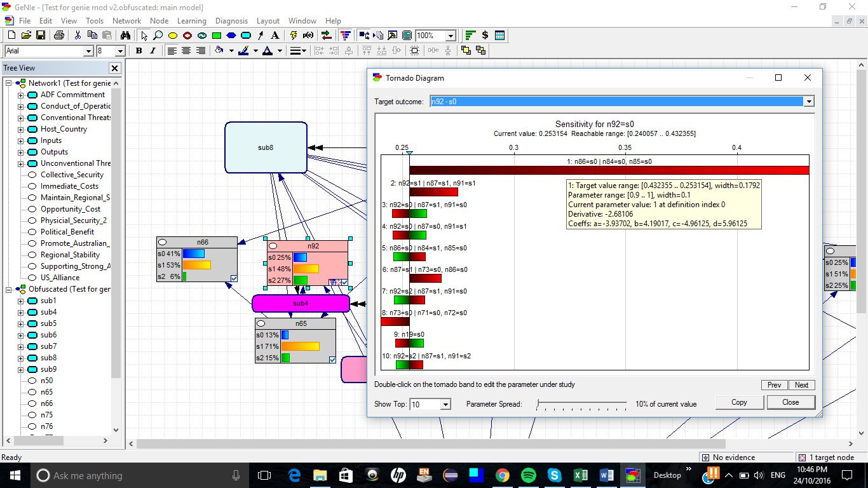Toggle the checkmark on node n92

click(x=344, y=282)
